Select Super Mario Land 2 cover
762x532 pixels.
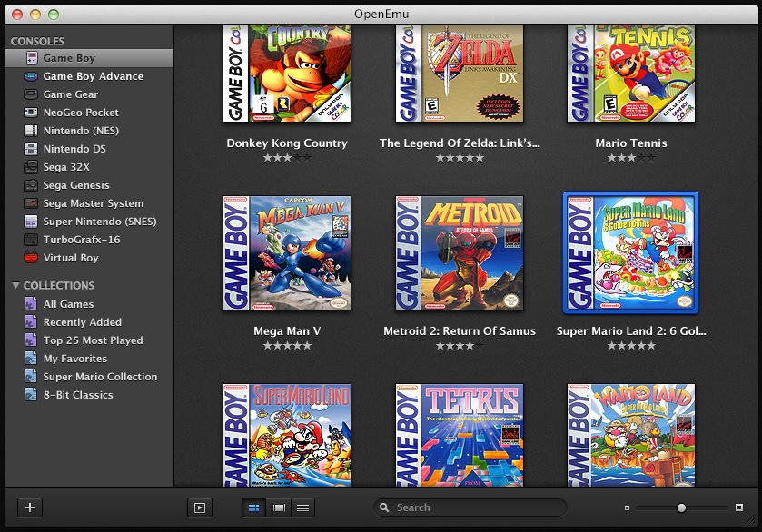coord(631,252)
